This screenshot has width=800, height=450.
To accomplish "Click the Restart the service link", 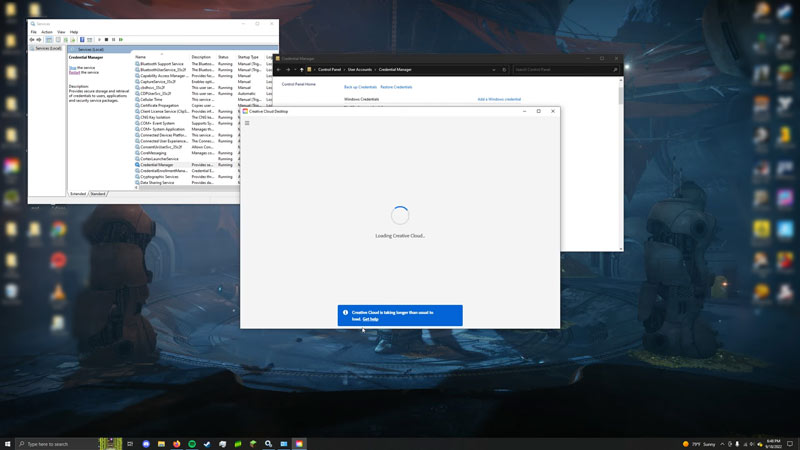I will [x=74, y=72].
